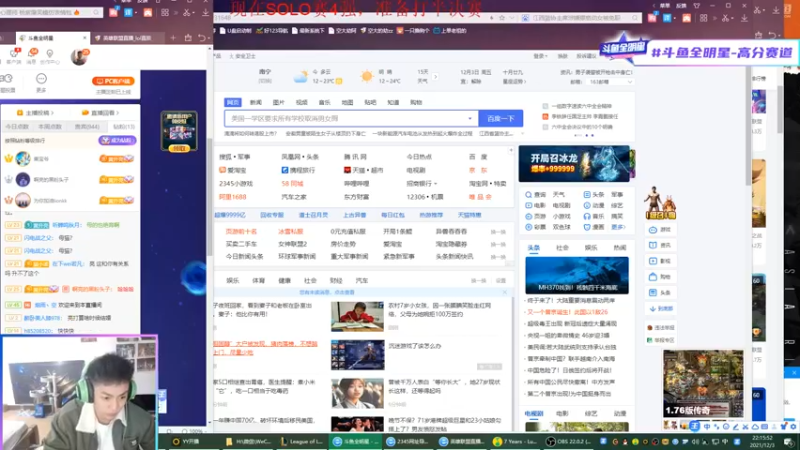Open the search suggestions dropdown arrow in search box
This screenshot has width=800, height=450.
pyautogui.click(x=470, y=118)
